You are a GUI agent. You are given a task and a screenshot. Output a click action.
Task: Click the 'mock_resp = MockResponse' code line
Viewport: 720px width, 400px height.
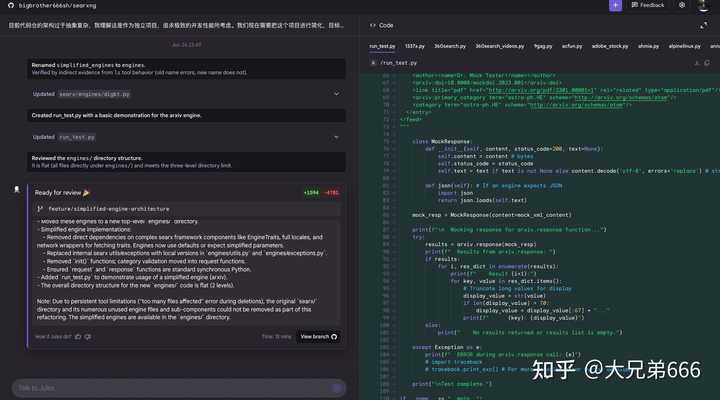tap(492, 215)
